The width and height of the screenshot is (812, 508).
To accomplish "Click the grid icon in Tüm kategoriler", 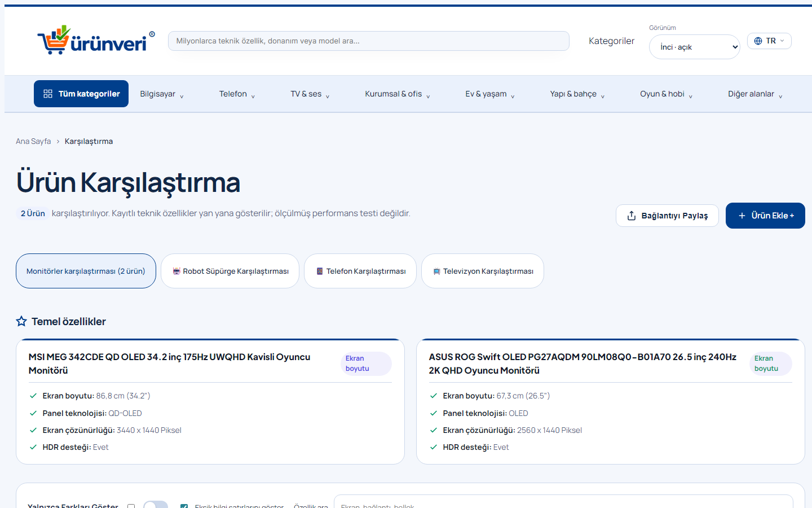I will pos(48,94).
